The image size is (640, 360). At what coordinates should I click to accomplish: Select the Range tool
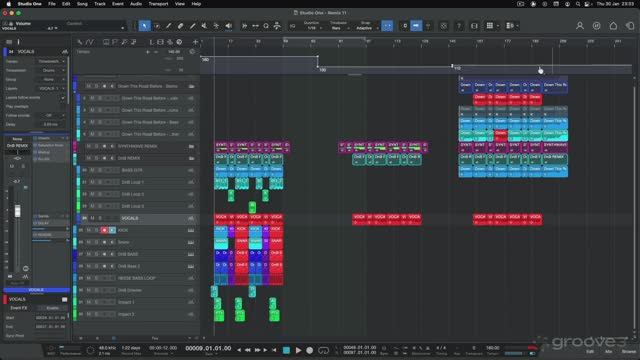pos(157,26)
